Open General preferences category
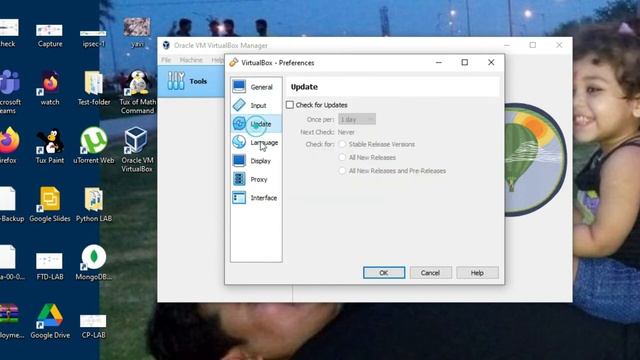The width and height of the screenshot is (640, 360). click(256, 87)
